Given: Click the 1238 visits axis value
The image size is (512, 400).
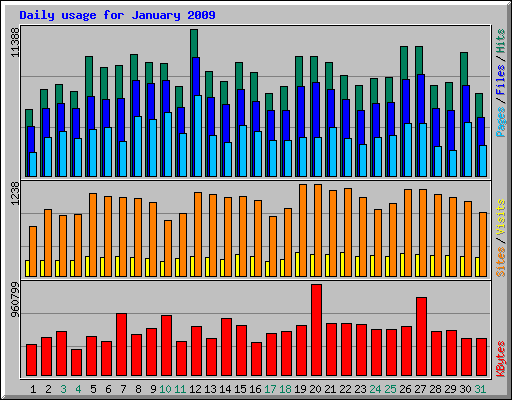Looking at the screenshot, I should [15, 193].
